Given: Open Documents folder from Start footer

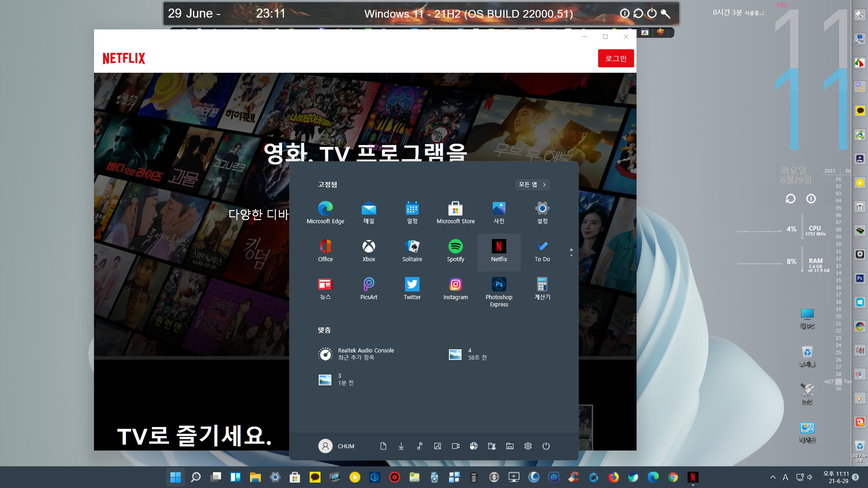Looking at the screenshot, I should pos(383,446).
